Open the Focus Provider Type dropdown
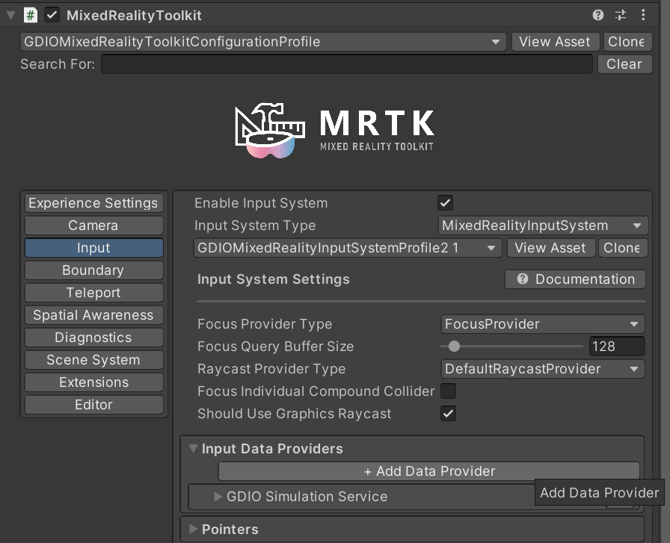Viewport: 670px width, 543px height. pyautogui.click(x=544, y=324)
